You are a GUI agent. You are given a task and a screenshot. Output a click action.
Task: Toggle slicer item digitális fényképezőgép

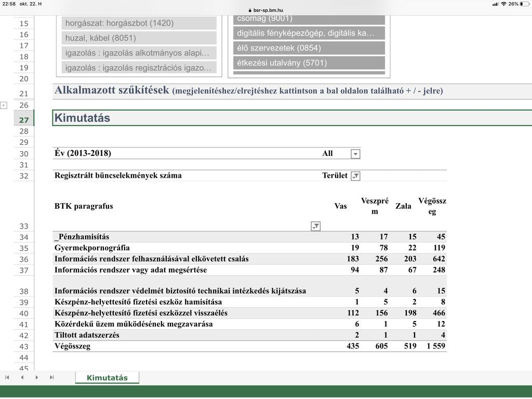pos(309,33)
